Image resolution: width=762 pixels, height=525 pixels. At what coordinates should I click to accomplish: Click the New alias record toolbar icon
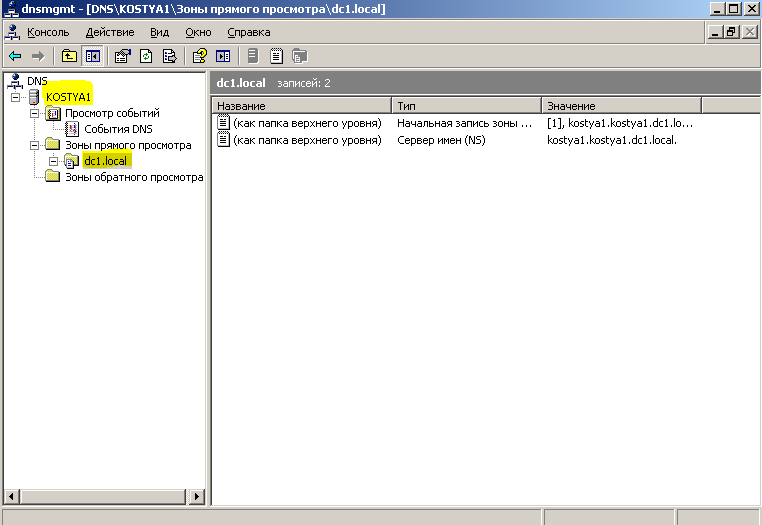click(x=276, y=56)
